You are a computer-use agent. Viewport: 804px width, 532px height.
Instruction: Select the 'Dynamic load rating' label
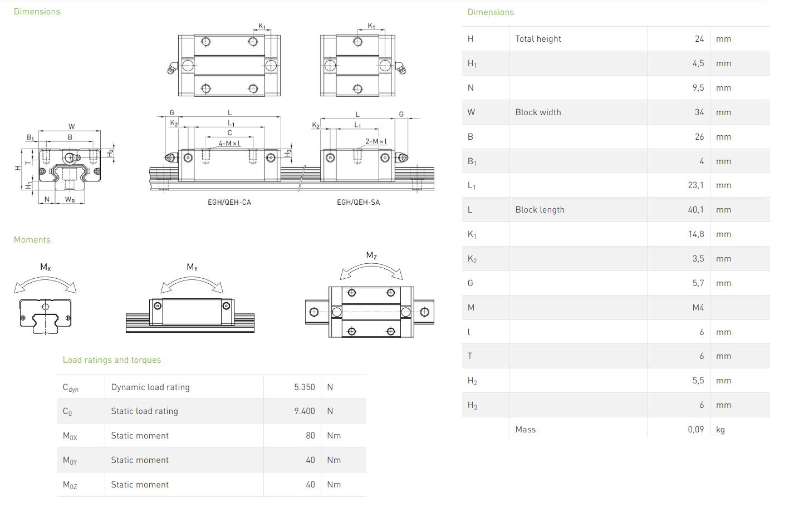click(x=150, y=387)
